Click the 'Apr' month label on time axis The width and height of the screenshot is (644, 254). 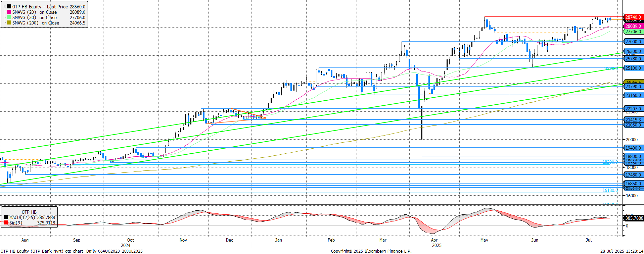tap(434, 240)
